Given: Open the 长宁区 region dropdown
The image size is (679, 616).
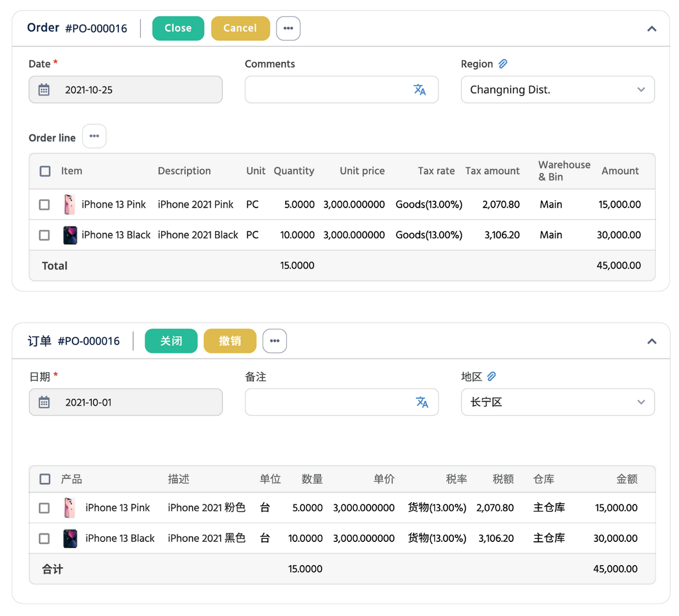Looking at the screenshot, I should (x=641, y=402).
